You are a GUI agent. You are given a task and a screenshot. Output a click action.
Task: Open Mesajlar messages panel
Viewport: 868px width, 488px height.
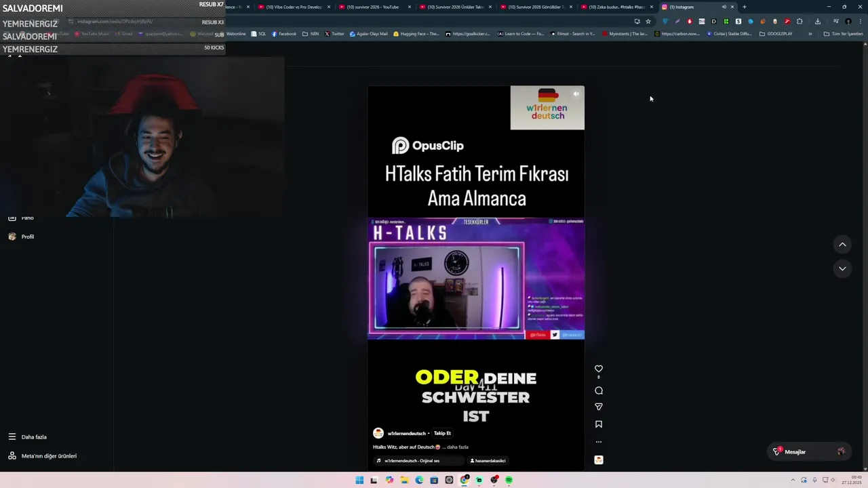808,451
